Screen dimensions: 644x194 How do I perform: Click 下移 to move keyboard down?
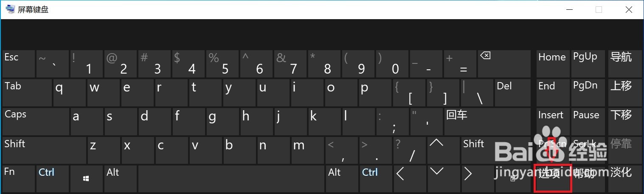point(624,121)
